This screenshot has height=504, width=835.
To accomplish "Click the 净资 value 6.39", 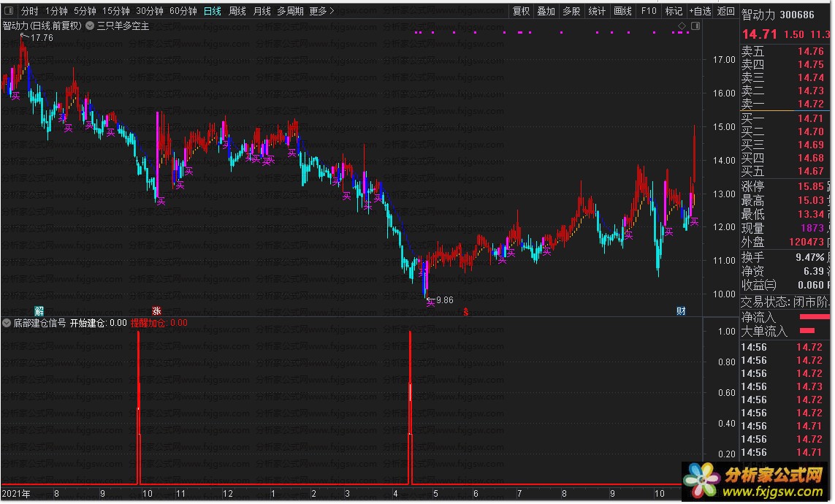I will pyautogui.click(x=814, y=272).
